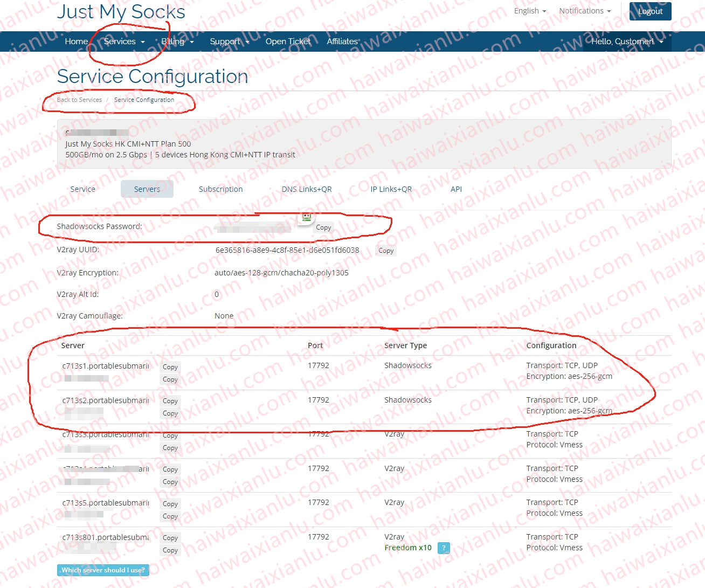Click the c713s1.portablesubmarine hostname text
Image resolution: width=705 pixels, height=588 pixels.
tap(106, 366)
